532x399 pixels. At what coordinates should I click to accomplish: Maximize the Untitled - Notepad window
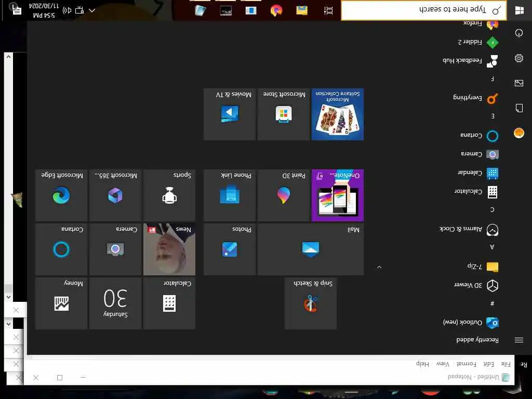coord(60,378)
